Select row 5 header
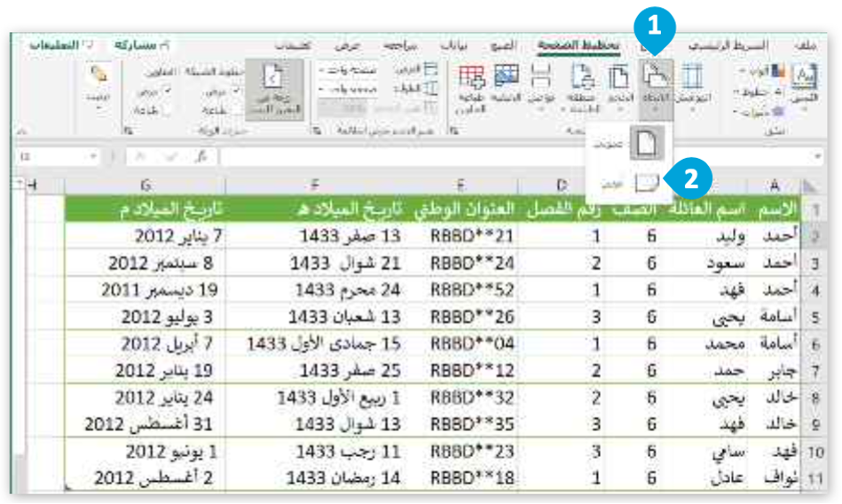The image size is (842, 504). 814,317
